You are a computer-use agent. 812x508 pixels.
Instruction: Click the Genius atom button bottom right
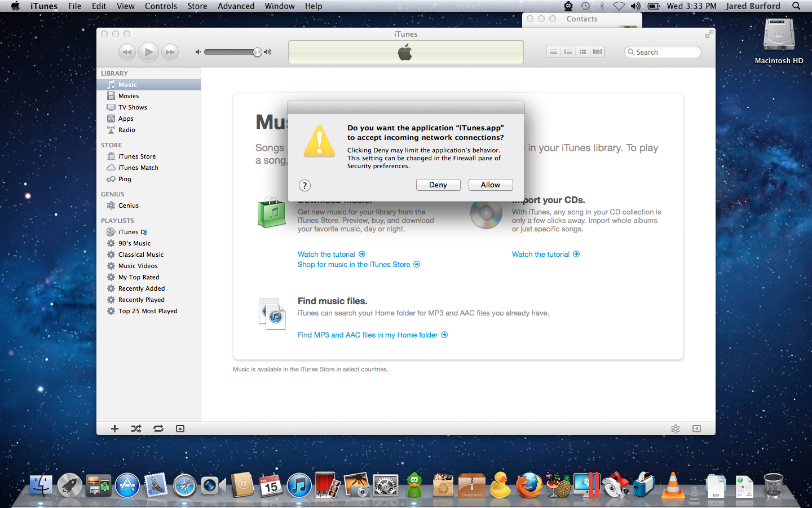click(676, 428)
